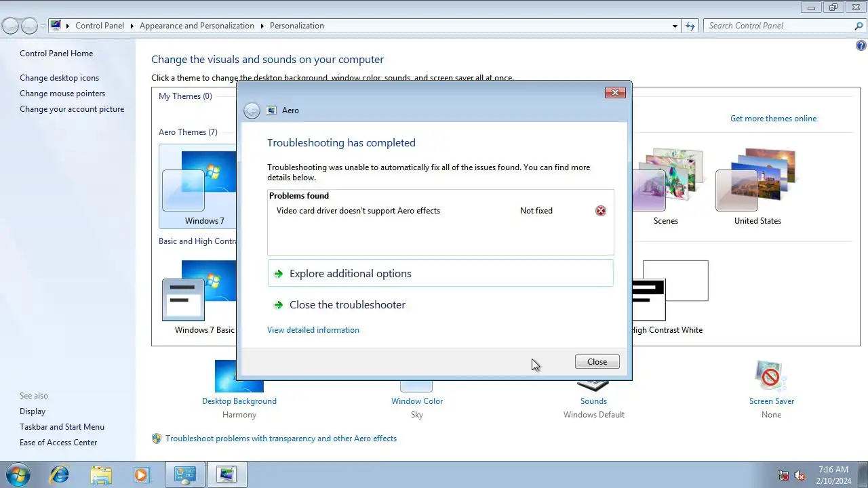The width and height of the screenshot is (868, 488).
Task: Click the Video card driver problem row
Action: click(x=441, y=211)
